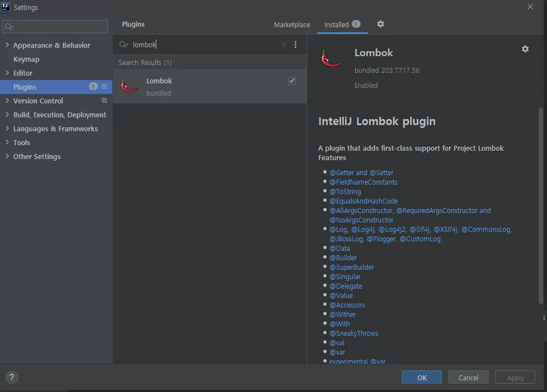Click Lombok chili icon in search results
Image resolution: width=547 pixels, height=392 pixels.
(130, 86)
